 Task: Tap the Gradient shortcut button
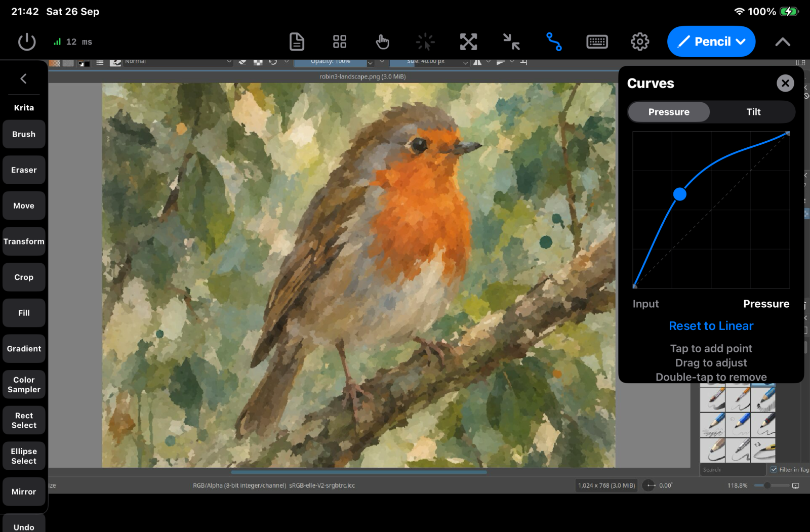pos(24,349)
